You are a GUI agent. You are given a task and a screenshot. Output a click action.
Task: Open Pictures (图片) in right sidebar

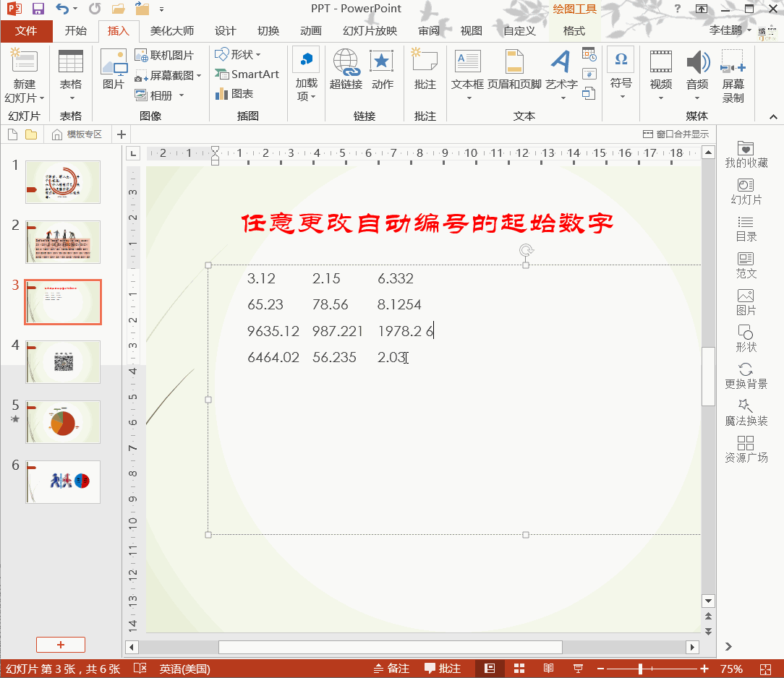pos(746,302)
